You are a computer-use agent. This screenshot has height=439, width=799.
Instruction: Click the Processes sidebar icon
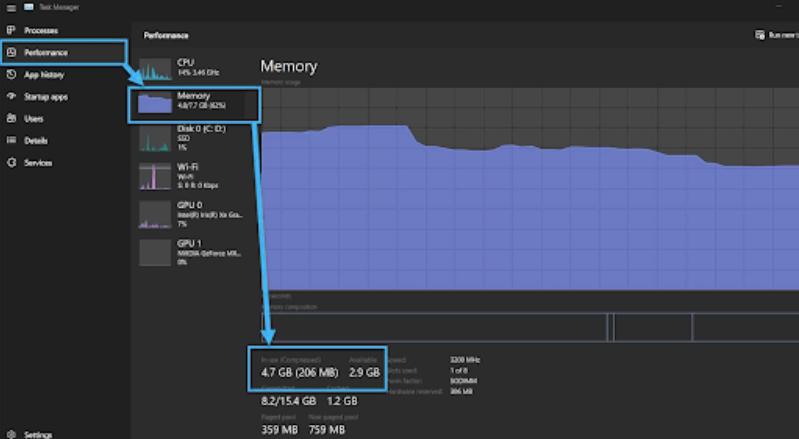coord(11,31)
